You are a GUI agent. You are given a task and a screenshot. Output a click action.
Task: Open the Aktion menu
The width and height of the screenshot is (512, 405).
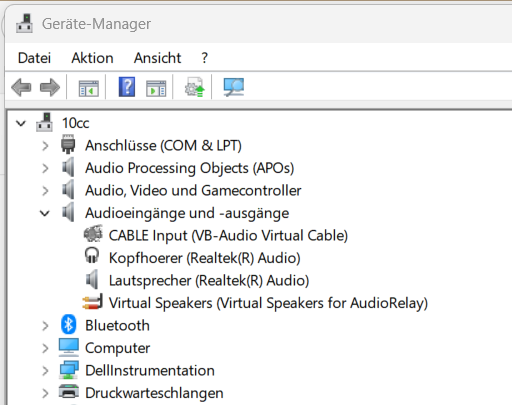tap(92, 58)
